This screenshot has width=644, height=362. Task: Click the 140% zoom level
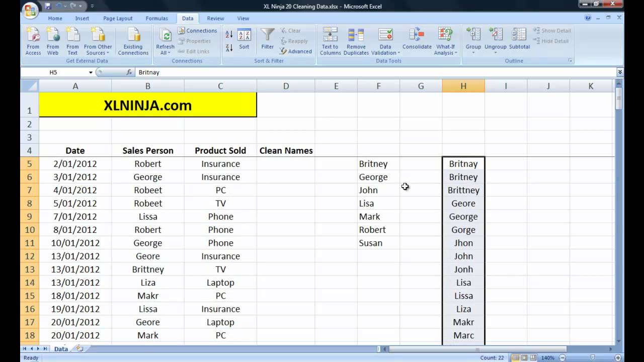(x=548, y=358)
